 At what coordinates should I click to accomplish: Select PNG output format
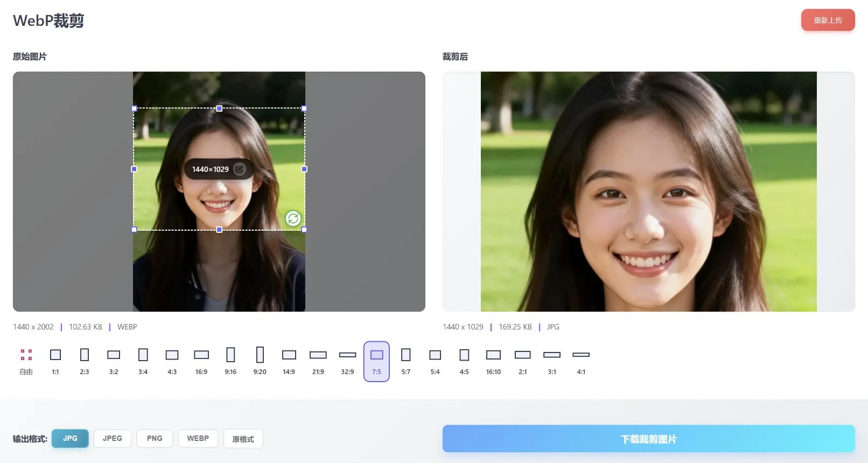(155, 438)
